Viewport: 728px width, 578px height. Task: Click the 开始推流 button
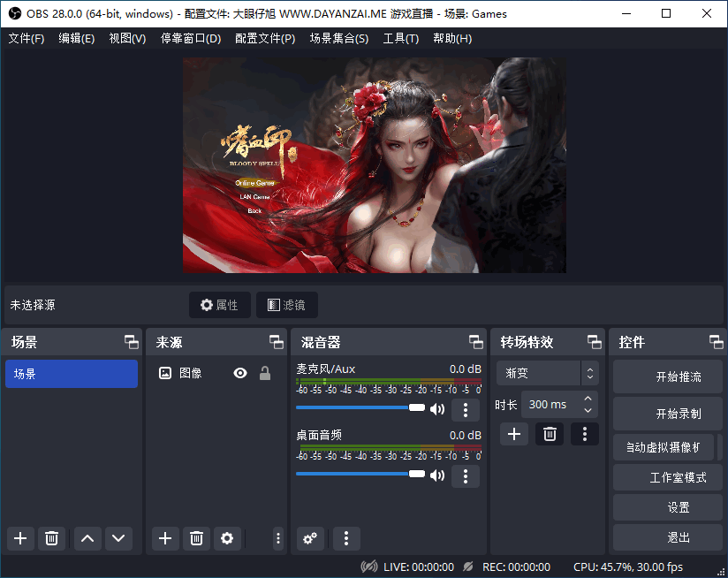(x=678, y=377)
